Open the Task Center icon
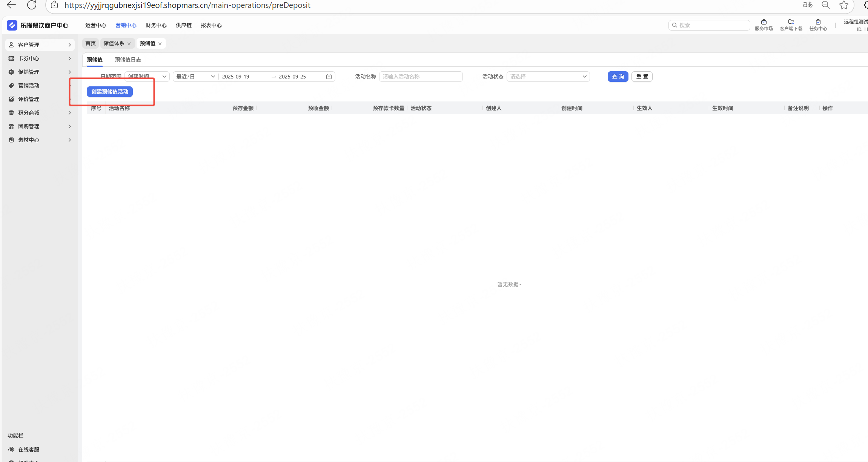 pyautogui.click(x=818, y=22)
